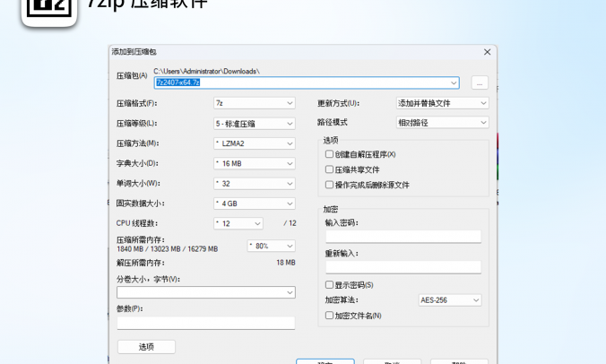Open the archive name history dropdown arrow

point(454,82)
